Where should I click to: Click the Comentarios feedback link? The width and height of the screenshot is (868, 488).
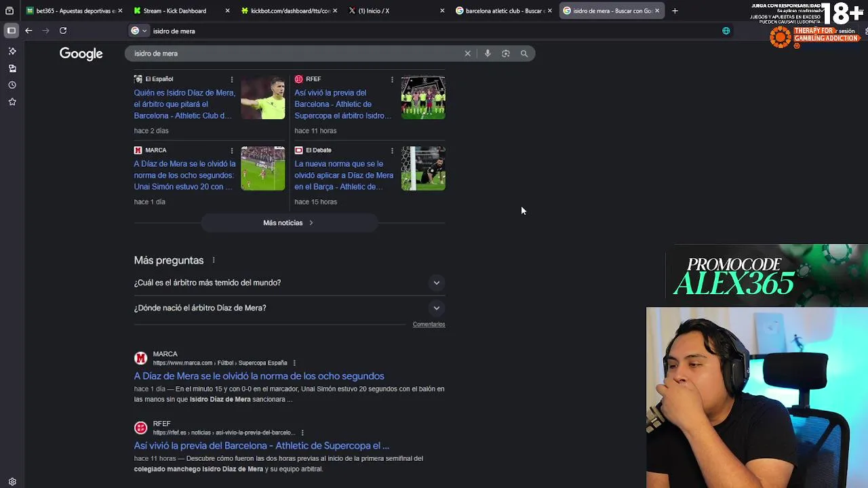pyautogui.click(x=429, y=324)
